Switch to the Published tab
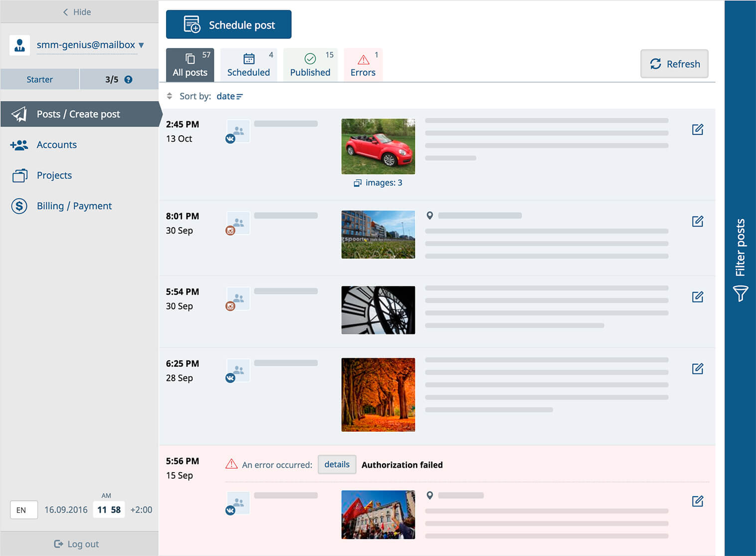The height and width of the screenshot is (556, 756). coord(310,64)
